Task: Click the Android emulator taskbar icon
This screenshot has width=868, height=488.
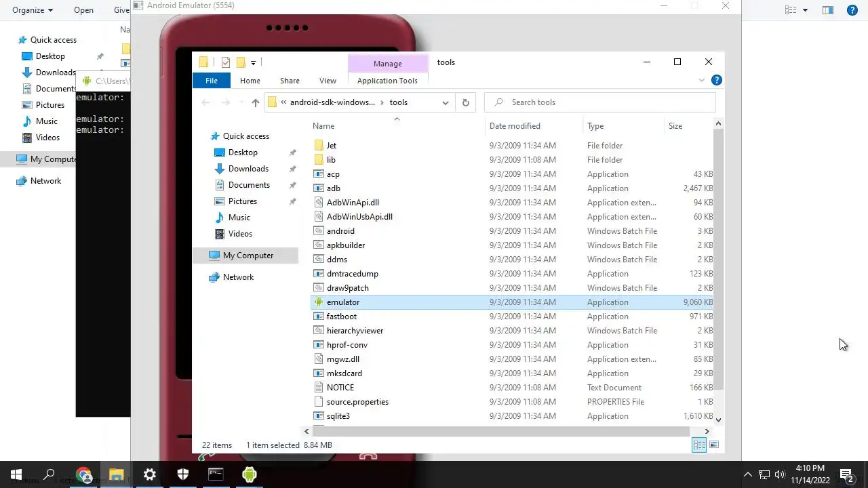Action: click(249, 474)
